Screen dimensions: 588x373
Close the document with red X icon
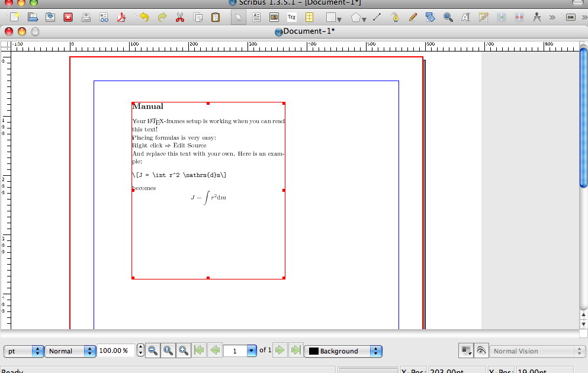(x=68, y=17)
